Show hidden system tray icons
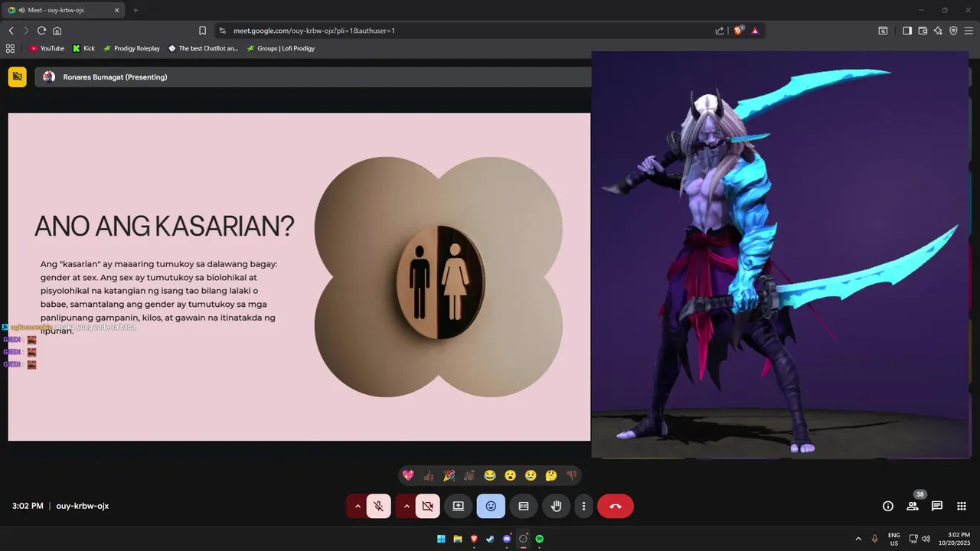The image size is (980, 551). pyautogui.click(x=858, y=539)
